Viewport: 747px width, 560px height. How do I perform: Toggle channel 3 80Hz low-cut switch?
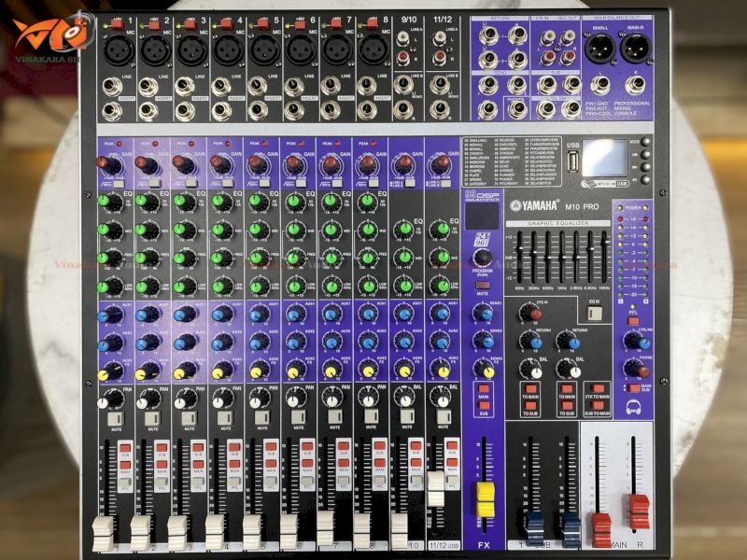click(191, 184)
